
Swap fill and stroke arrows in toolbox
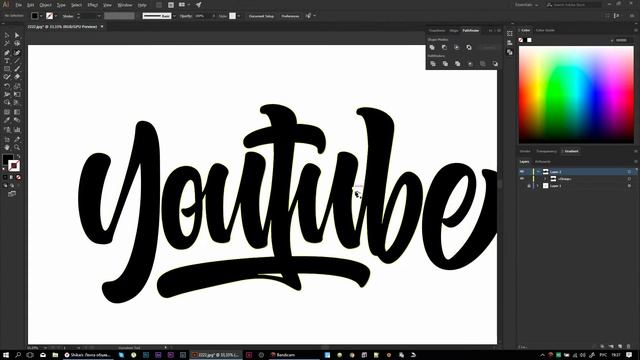pyautogui.click(x=18, y=156)
